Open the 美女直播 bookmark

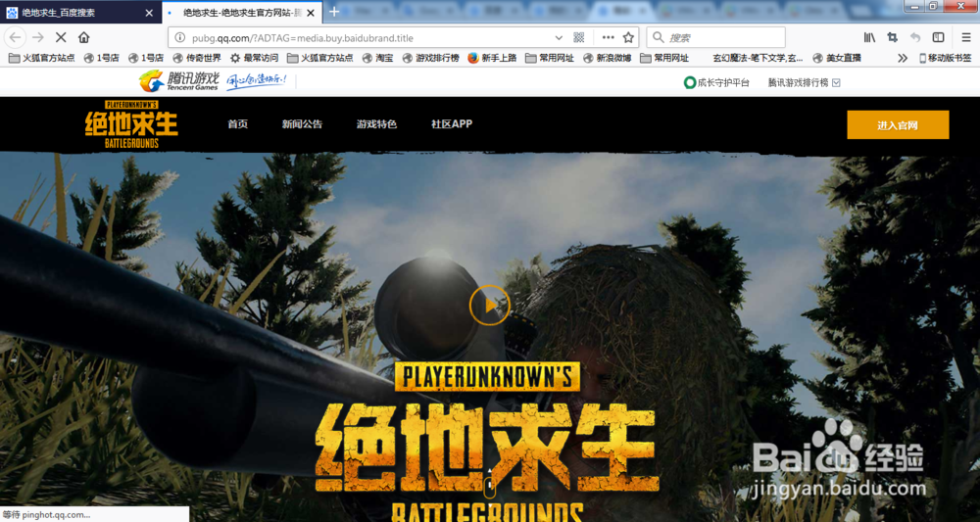click(837, 58)
